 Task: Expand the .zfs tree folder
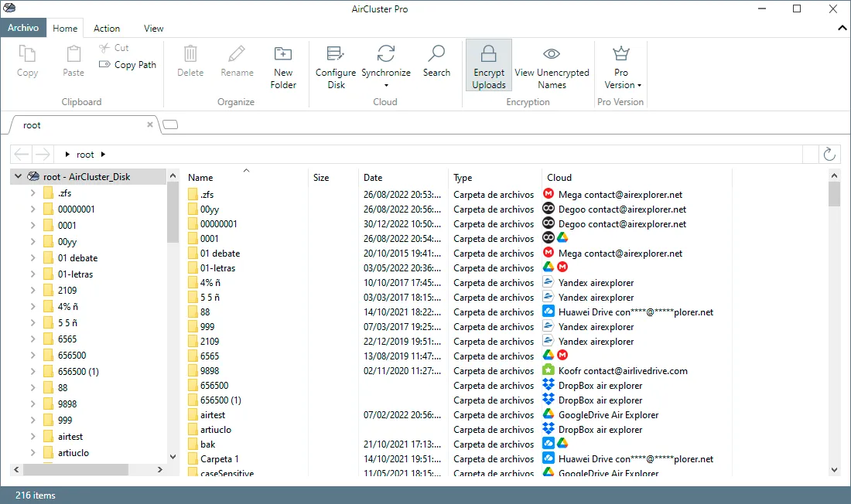tap(32, 193)
